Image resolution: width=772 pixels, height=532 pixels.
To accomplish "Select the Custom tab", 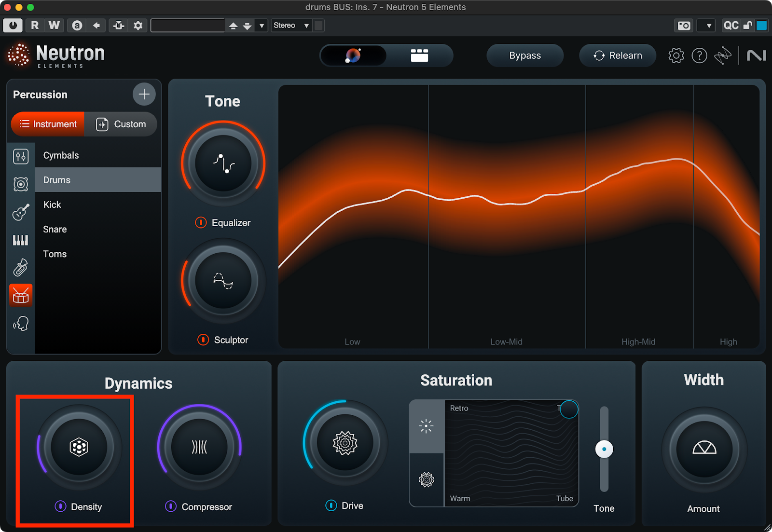I will click(121, 124).
